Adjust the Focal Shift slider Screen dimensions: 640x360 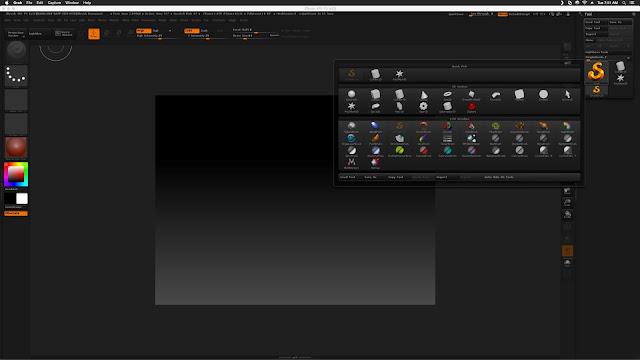pos(256,30)
